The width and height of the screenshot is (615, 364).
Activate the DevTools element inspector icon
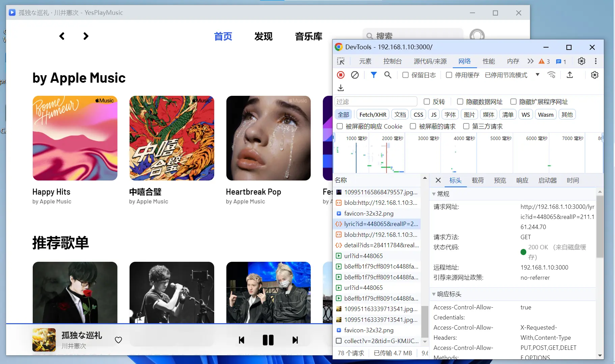pos(341,61)
